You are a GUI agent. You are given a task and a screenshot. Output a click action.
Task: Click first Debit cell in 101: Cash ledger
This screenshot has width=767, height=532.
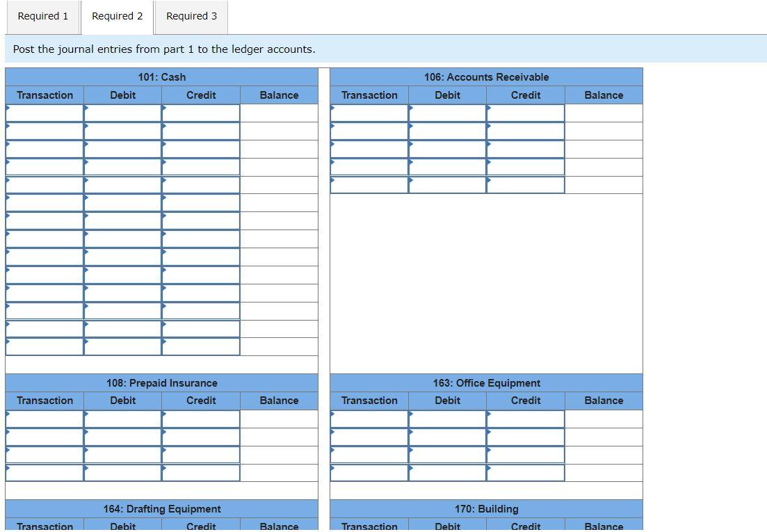(123, 113)
